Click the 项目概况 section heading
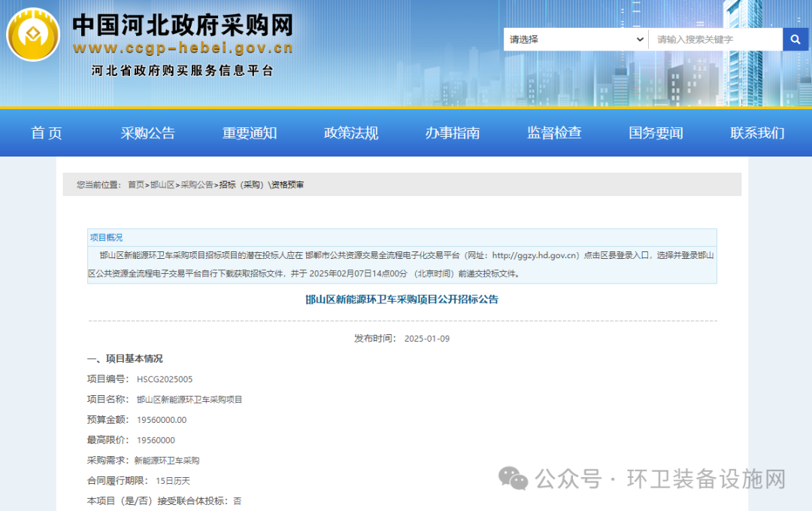This screenshot has height=511, width=812. 106,237
